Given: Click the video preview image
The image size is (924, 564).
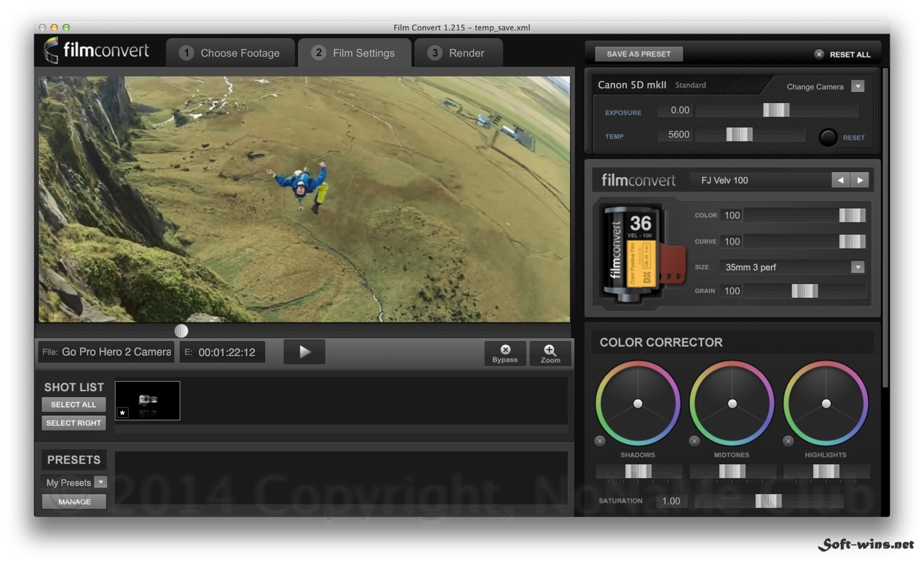Looking at the screenshot, I should (304, 199).
